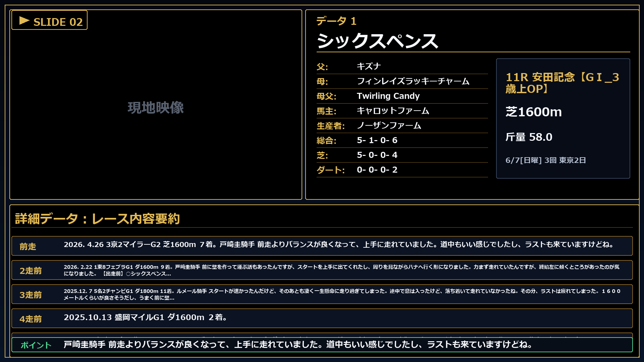
Task: Click the ポイント comment by 戸崎圭騎手
Action: pyautogui.click(x=299, y=345)
